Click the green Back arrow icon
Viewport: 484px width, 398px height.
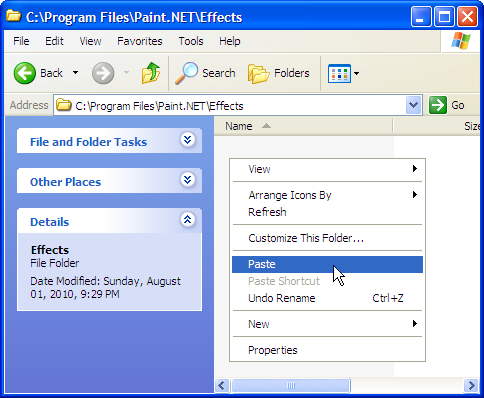[x=25, y=73]
